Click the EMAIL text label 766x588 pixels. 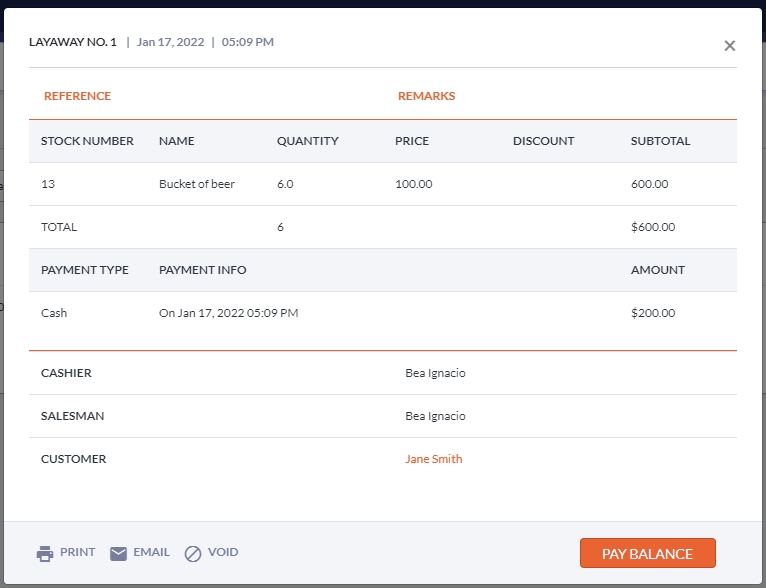pyautogui.click(x=151, y=552)
